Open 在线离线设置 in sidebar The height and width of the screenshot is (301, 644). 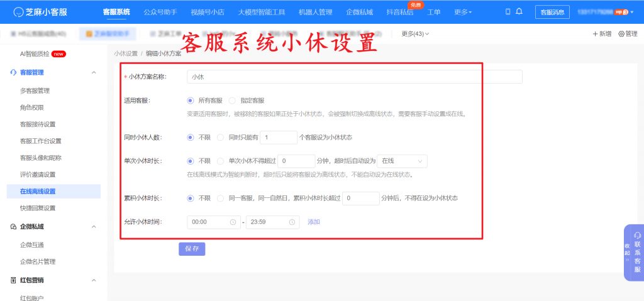click(54, 192)
